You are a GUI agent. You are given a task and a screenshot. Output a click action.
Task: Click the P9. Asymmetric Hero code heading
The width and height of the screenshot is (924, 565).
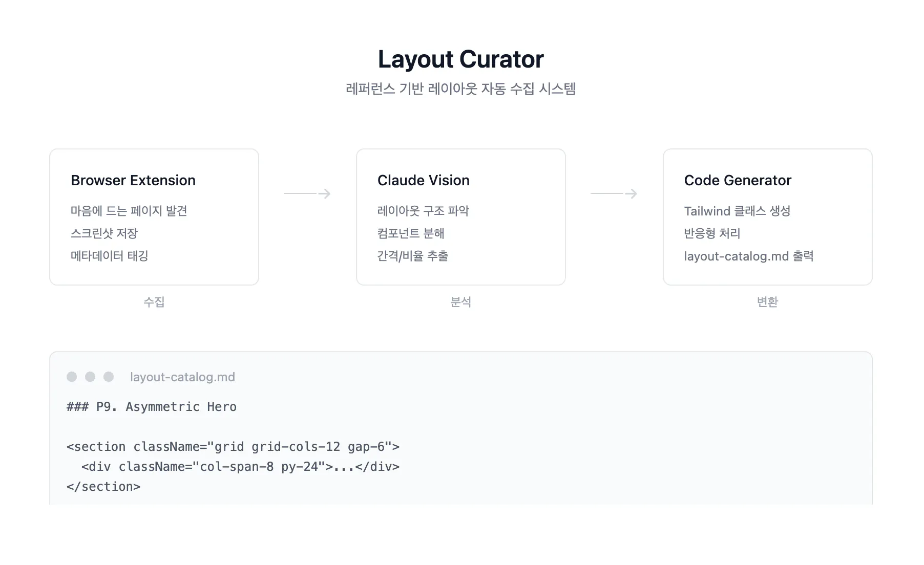tap(152, 407)
